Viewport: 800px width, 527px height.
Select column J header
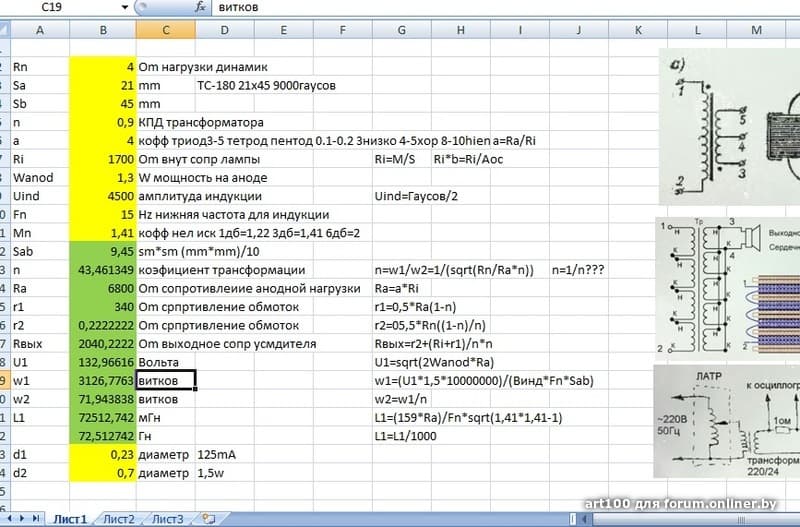point(579,30)
